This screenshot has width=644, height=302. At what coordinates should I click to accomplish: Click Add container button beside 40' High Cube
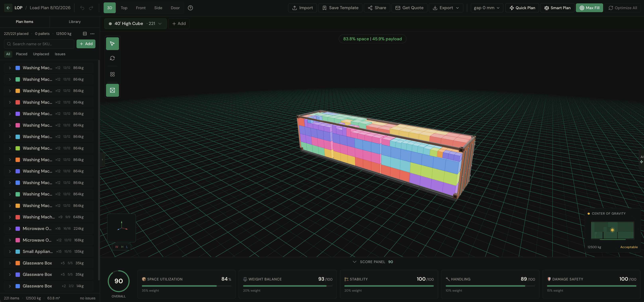pyautogui.click(x=179, y=24)
